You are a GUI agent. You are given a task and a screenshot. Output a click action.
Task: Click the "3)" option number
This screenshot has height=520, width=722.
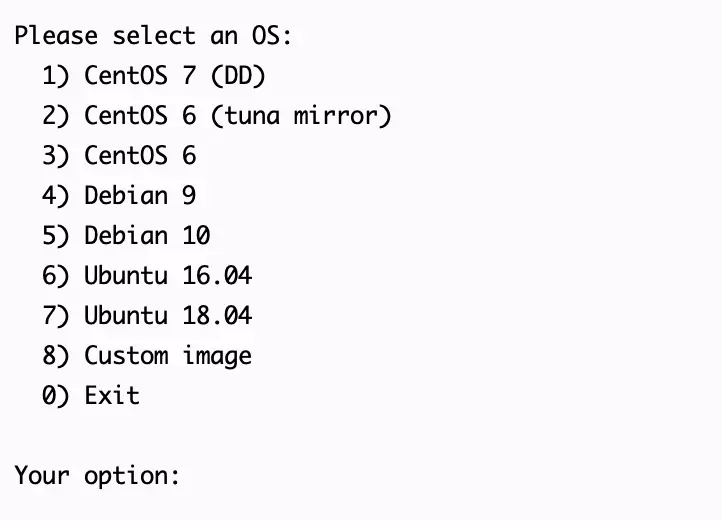tap(56, 156)
